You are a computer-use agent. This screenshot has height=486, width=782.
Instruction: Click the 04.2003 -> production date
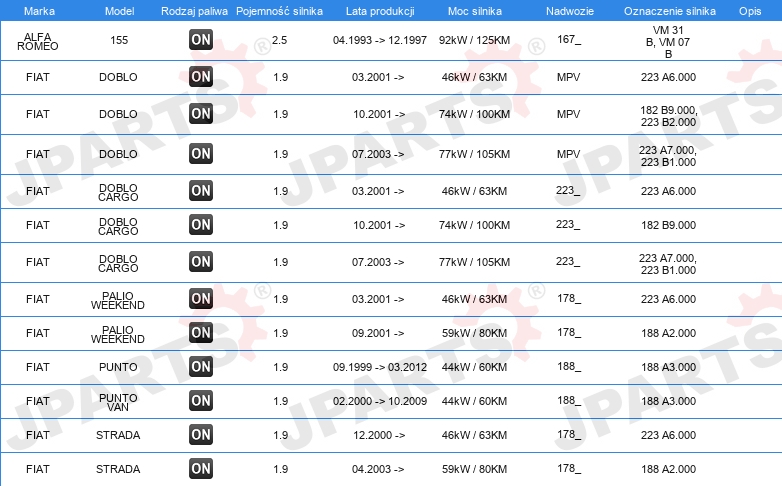click(x=378, y=469)
